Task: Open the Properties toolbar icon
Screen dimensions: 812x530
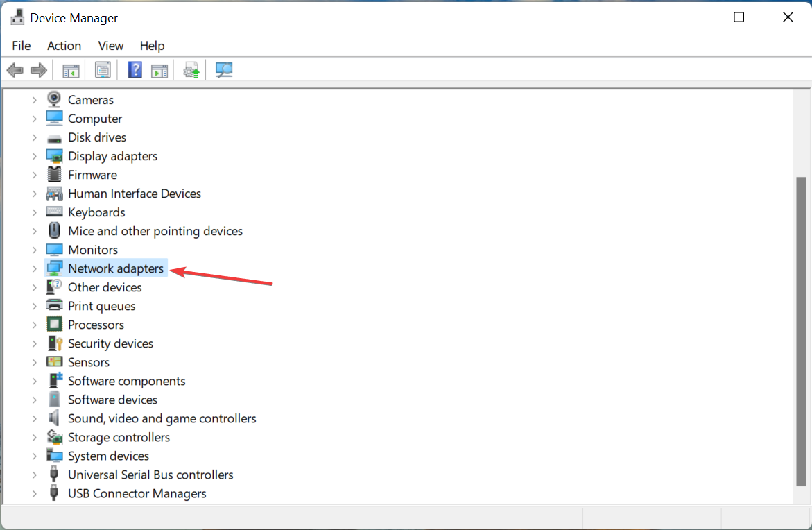Action: pyautogui.click(x=103, y=71)
